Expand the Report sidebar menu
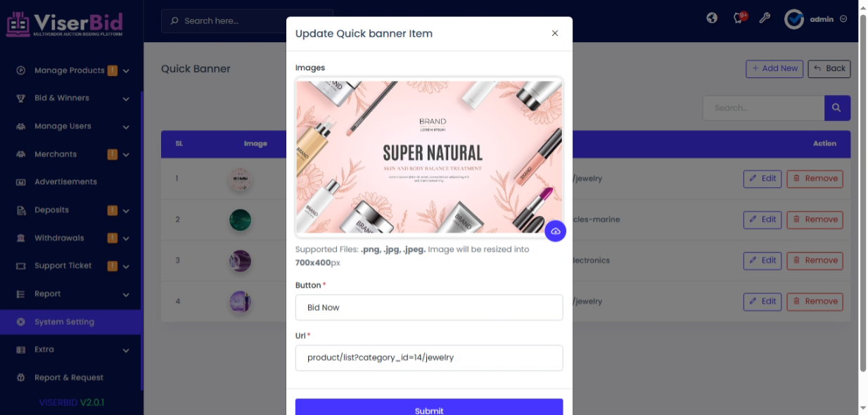868x415 pixels. (x=70, y=294)
